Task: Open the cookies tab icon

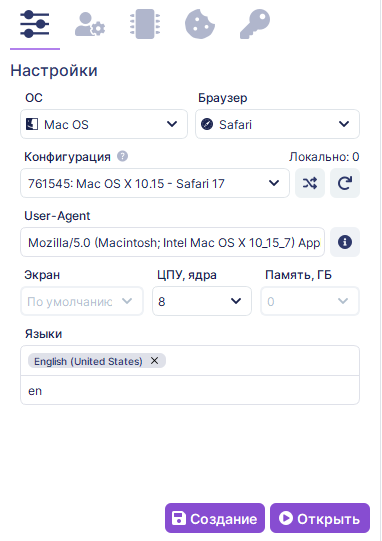Action: [x=200, y=24]
